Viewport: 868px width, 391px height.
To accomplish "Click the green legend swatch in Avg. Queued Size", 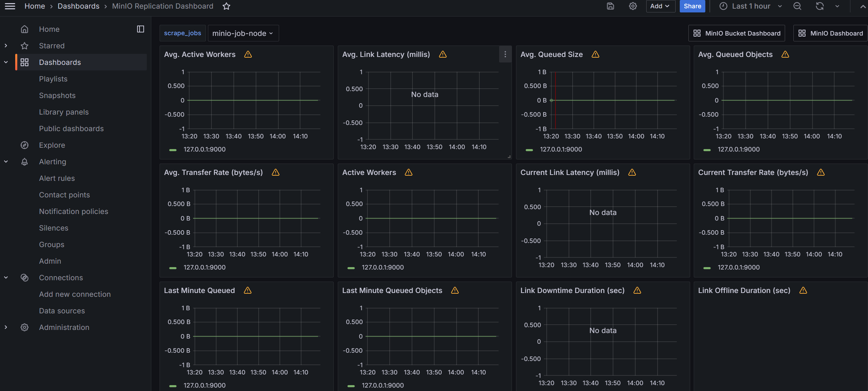I will tap(529, 150).
